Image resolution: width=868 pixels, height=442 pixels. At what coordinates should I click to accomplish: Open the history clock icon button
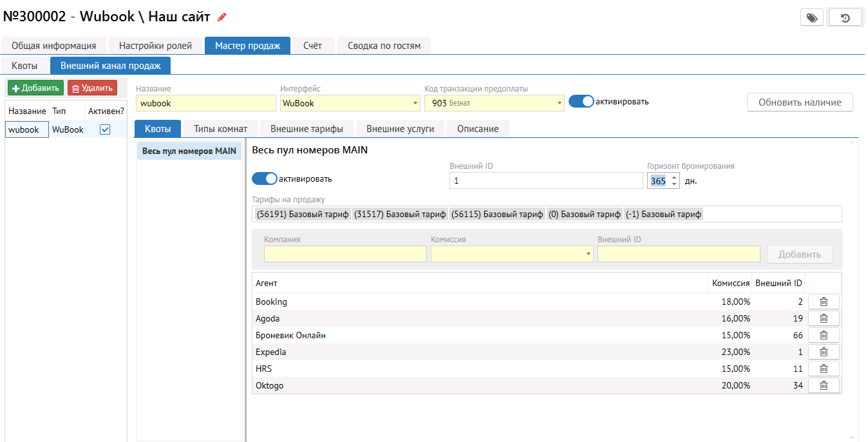click(845, 18)
